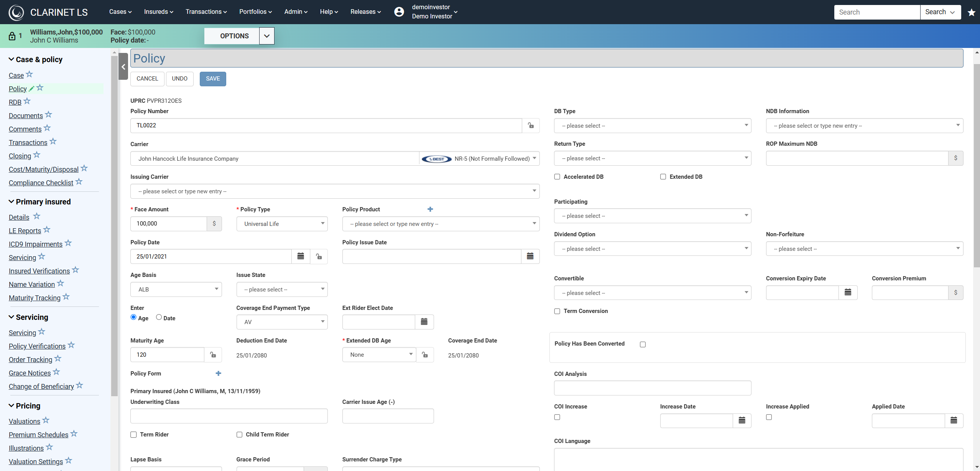Open the Issue State dropdown

point(282,290)
